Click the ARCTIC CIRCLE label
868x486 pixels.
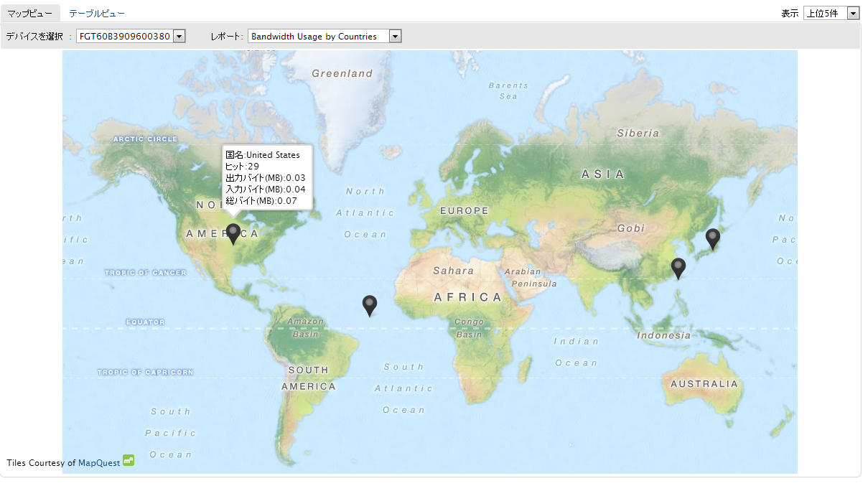pyautogui.click(x=146, y=139)
